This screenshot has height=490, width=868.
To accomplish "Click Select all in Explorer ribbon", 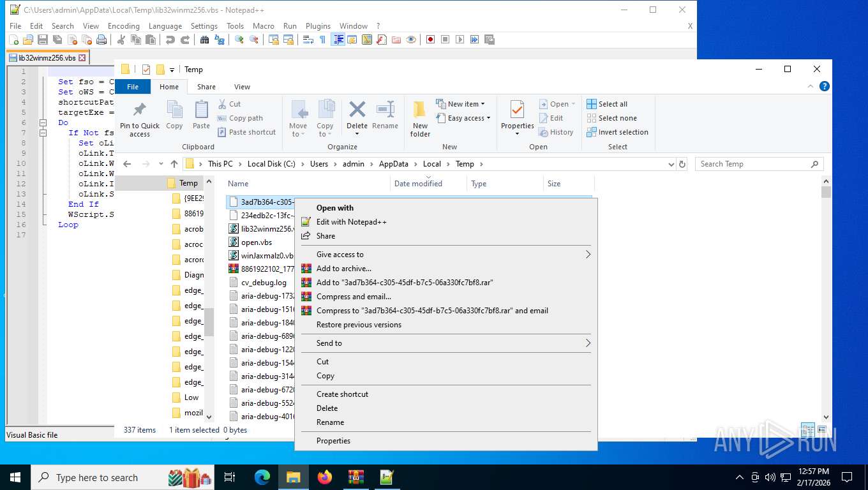I will 607,104.
